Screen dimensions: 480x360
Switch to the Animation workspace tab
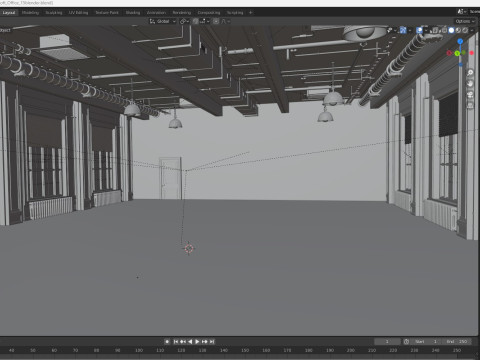(x=156, y=13)
